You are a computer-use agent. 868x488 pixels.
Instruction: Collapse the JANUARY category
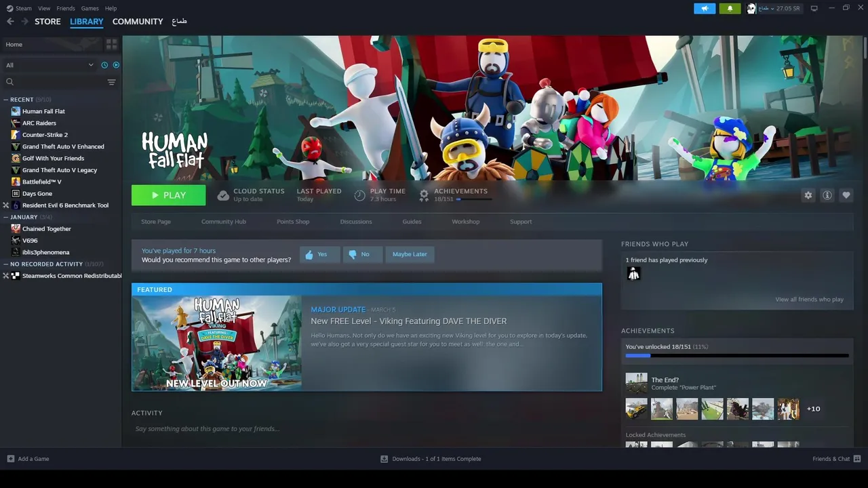click(6, 217)
